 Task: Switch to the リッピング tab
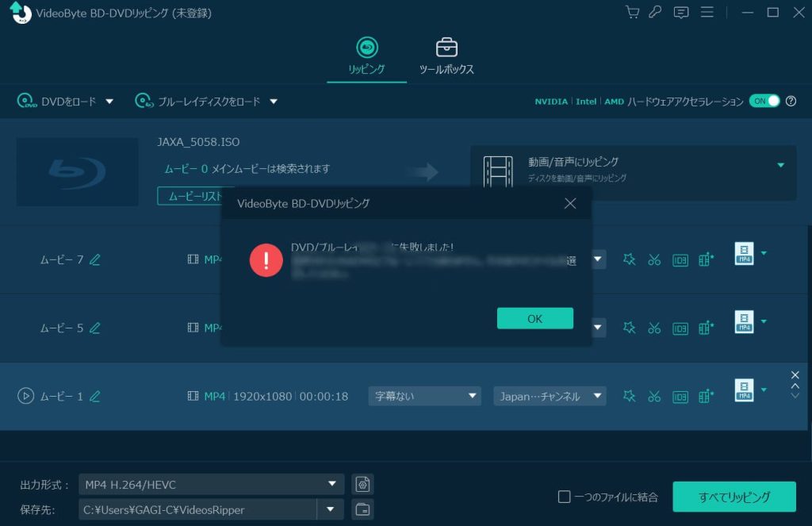pos(366,56)
